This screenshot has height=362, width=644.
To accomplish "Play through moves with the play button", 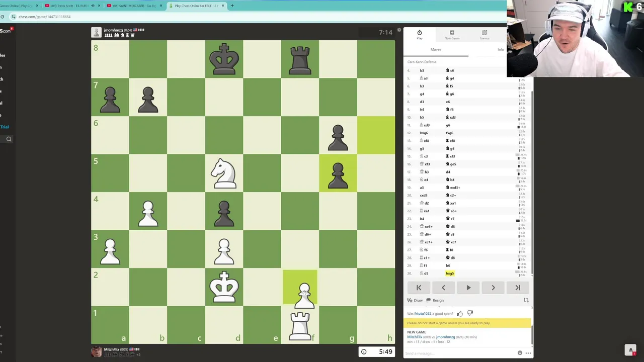I will pos(468,288).
